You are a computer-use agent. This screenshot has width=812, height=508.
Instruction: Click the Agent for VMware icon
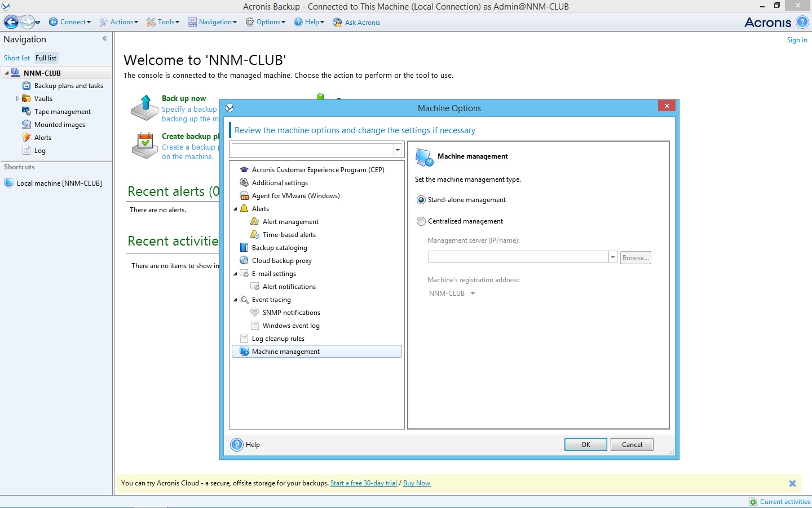point(244,196)
